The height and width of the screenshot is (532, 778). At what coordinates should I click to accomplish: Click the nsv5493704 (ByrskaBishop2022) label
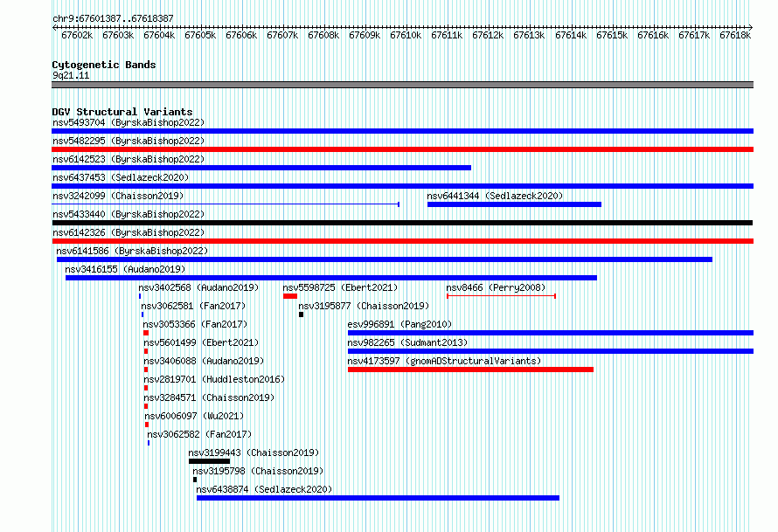(129, 122)
